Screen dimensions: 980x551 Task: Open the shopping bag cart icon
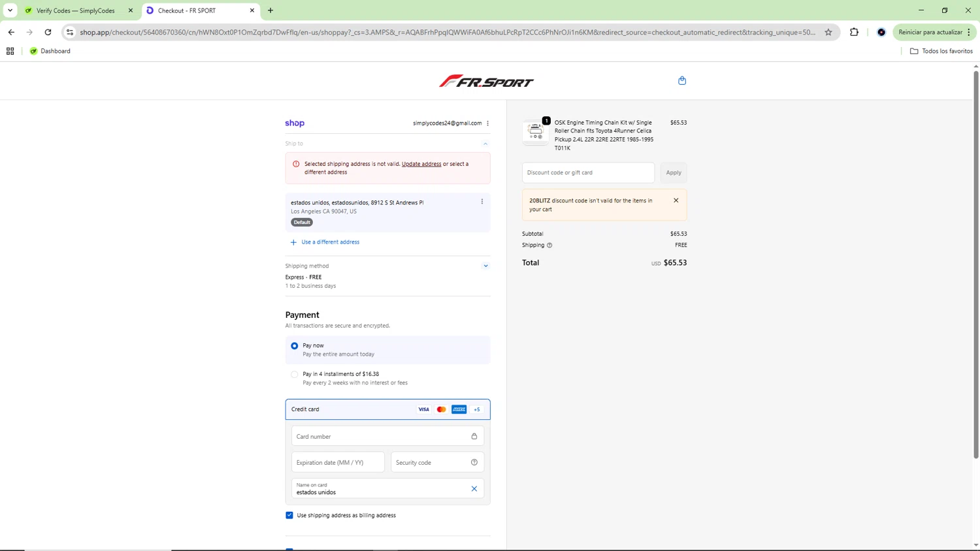682,80
